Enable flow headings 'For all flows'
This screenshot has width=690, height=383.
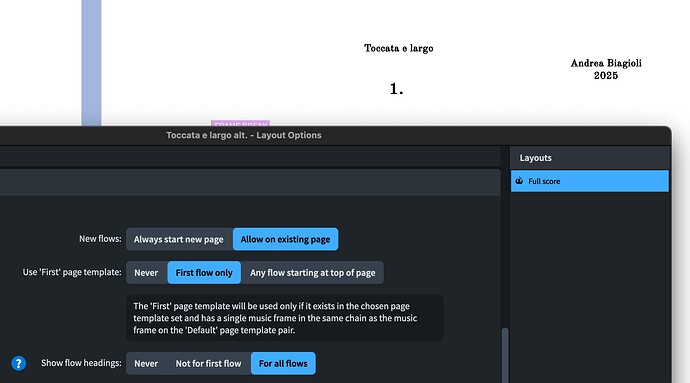pyautogui.click(x=283, y=363)
